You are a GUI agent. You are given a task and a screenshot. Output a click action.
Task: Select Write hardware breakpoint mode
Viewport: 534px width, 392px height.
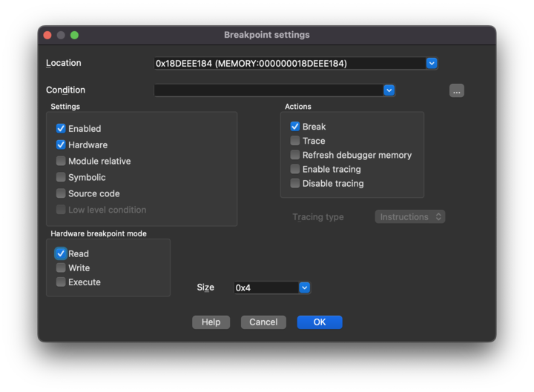coord(61,268)
